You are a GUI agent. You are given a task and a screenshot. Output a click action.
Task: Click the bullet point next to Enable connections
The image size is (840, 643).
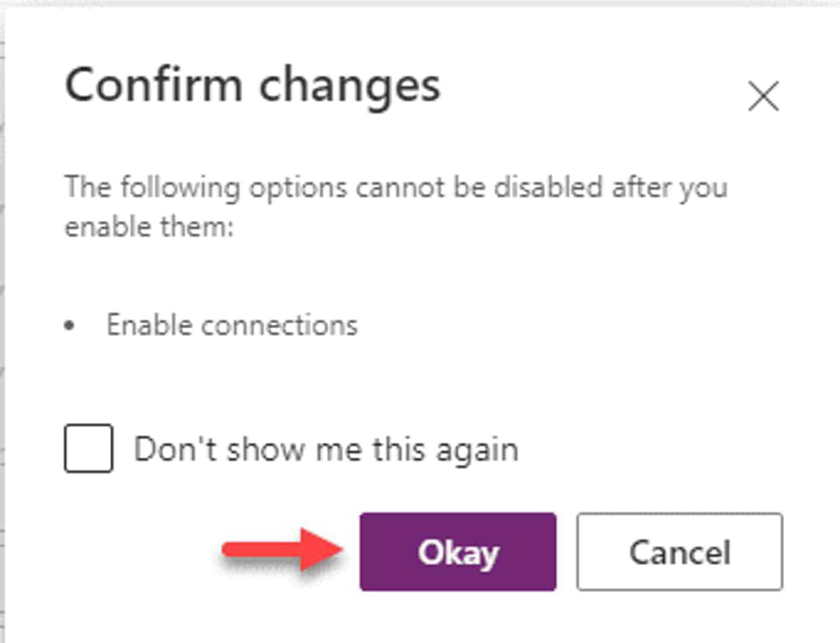(70, 326)
